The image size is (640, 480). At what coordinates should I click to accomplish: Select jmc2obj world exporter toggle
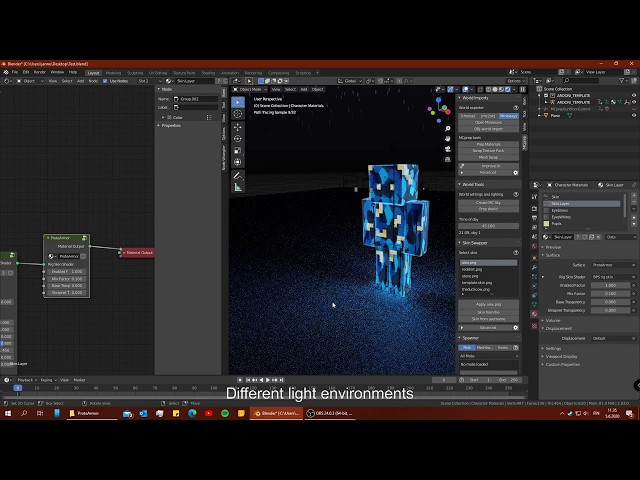[488, 116]
